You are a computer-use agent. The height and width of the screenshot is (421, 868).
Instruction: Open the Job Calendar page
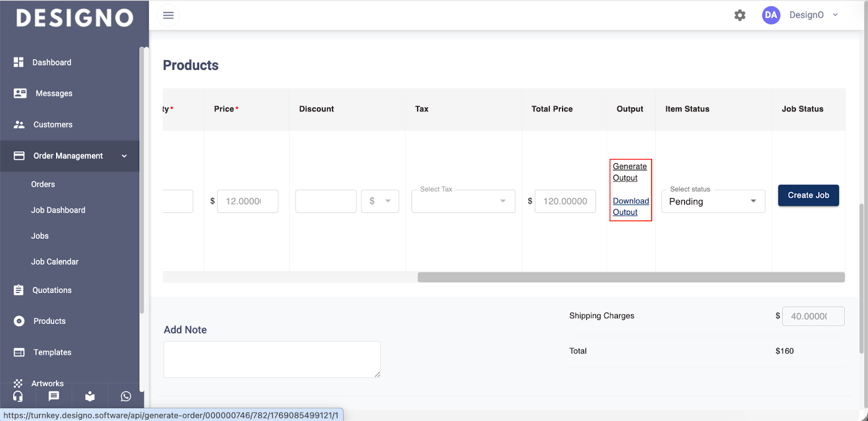click(55, 261)
